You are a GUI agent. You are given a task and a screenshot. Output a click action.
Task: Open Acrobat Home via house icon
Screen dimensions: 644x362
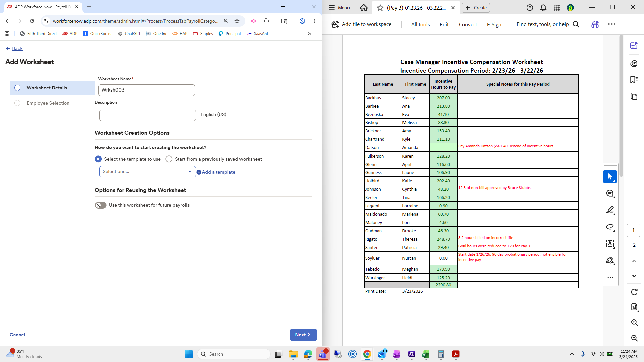364,8
